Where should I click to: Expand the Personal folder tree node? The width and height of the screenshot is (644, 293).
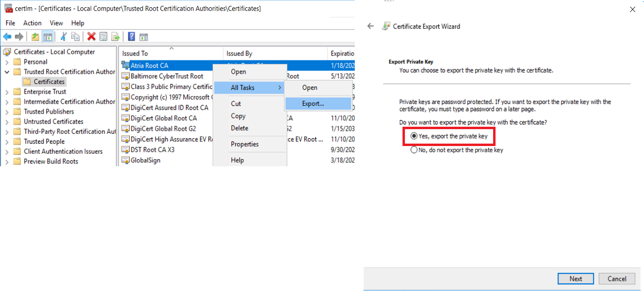[7, 62]
